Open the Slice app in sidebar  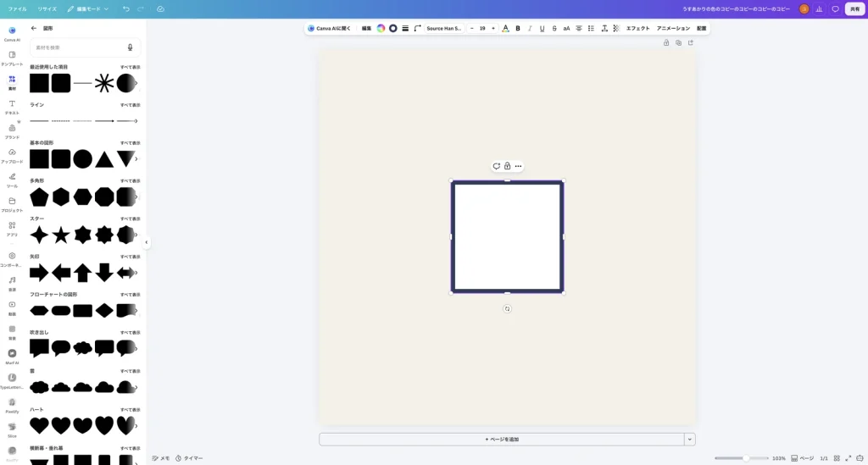pos(12,429)
